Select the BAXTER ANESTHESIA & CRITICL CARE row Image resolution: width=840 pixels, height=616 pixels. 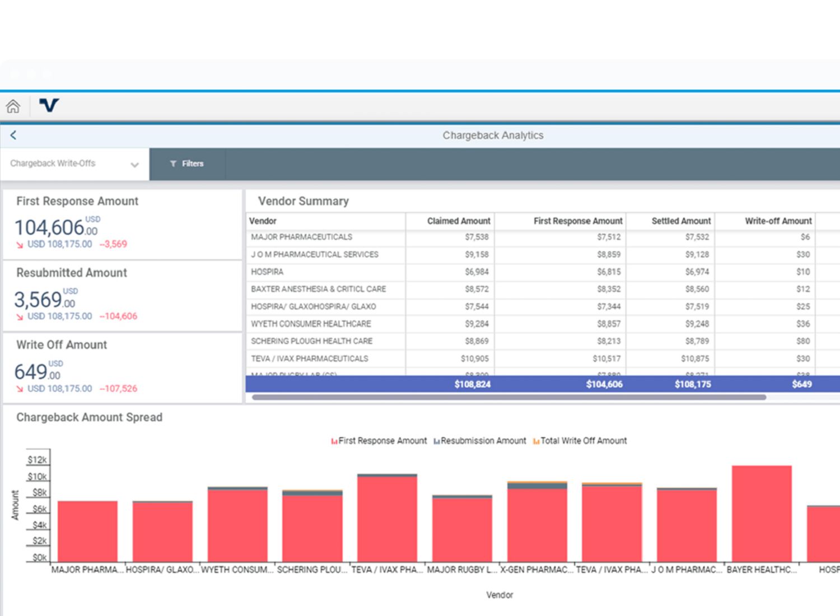coord(318,289)
